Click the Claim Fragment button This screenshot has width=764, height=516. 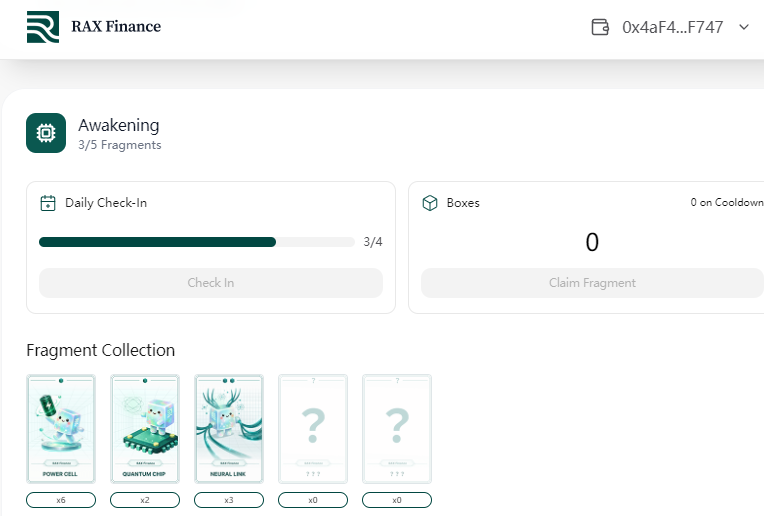click(x=592, y=283)
